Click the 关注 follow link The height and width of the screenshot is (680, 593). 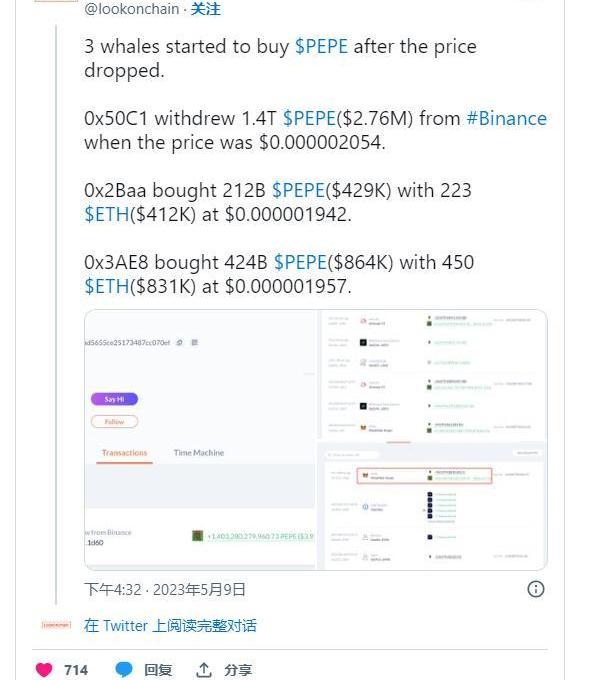click(206, 9)
